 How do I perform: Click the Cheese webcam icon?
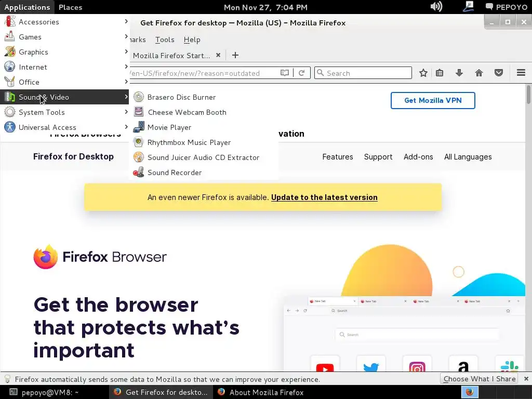(x=138, y=112)
